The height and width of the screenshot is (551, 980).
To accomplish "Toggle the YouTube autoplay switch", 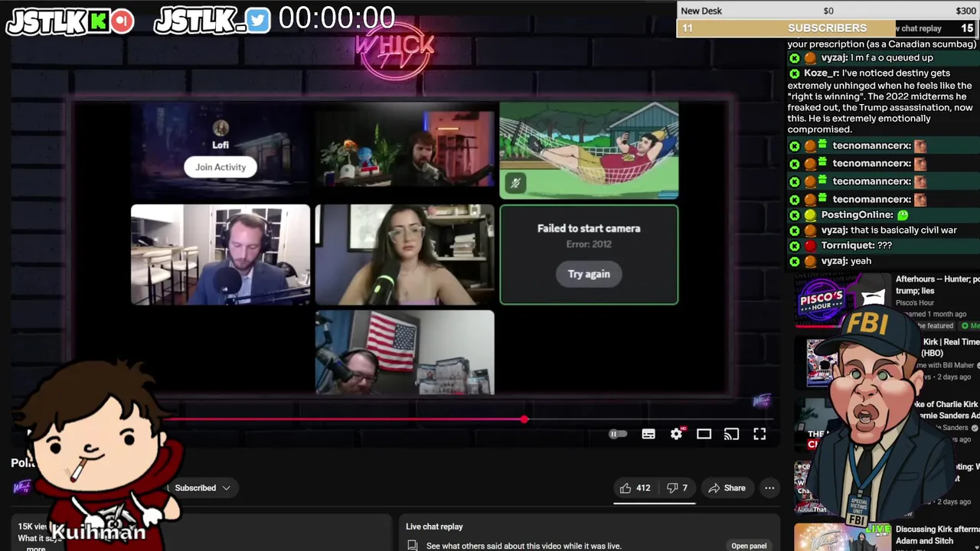I will 617,435.
